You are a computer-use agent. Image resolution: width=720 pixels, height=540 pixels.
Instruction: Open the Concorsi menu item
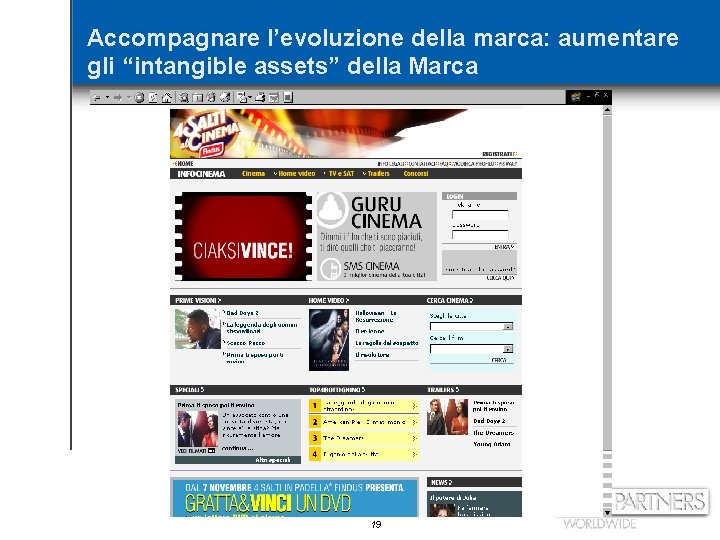pyautogui.click(x=416, y=174)
